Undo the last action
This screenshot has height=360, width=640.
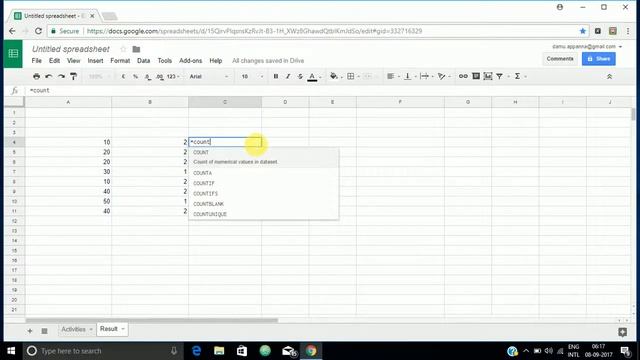click(49, 76)
